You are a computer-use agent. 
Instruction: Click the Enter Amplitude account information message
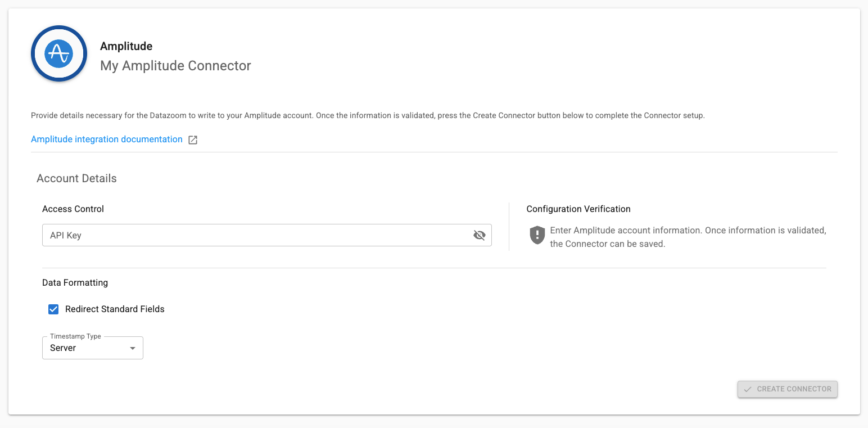coord(688,237)
